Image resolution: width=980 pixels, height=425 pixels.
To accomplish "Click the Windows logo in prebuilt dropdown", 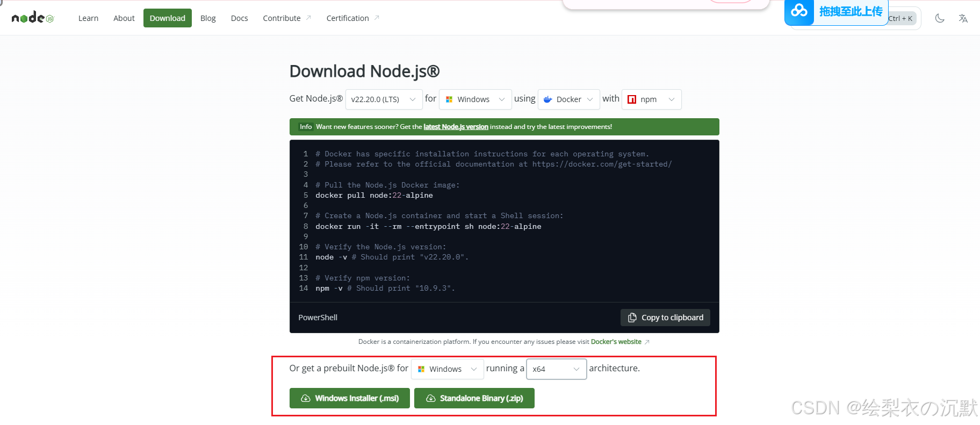I will [x=421, y=369].
